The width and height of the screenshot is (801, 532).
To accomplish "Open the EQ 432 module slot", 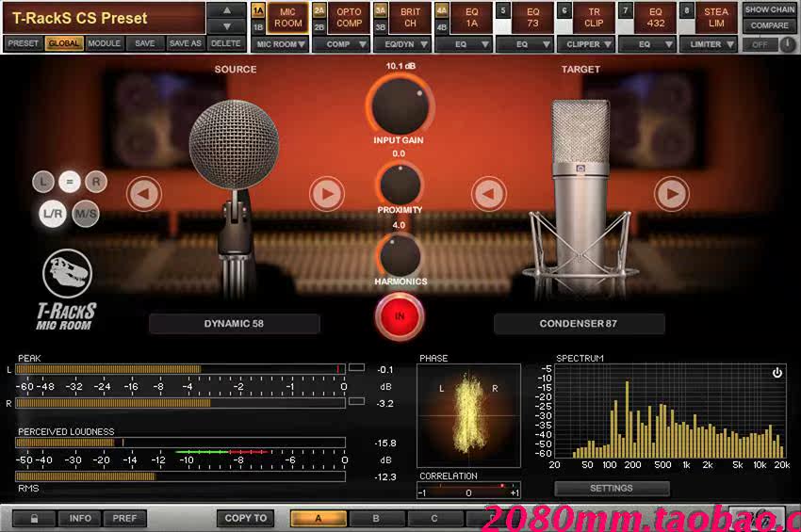I will [x=656, y=18].
